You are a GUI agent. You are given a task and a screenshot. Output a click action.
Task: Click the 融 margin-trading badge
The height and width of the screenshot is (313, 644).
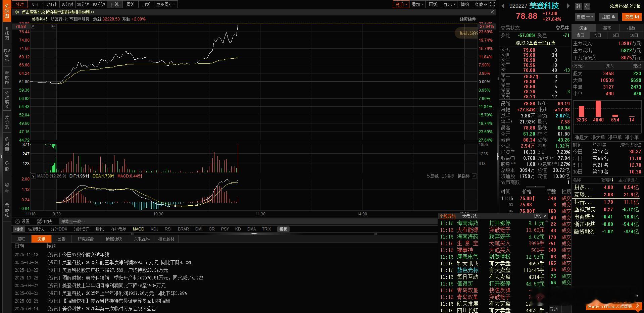(x=579, y=6)
